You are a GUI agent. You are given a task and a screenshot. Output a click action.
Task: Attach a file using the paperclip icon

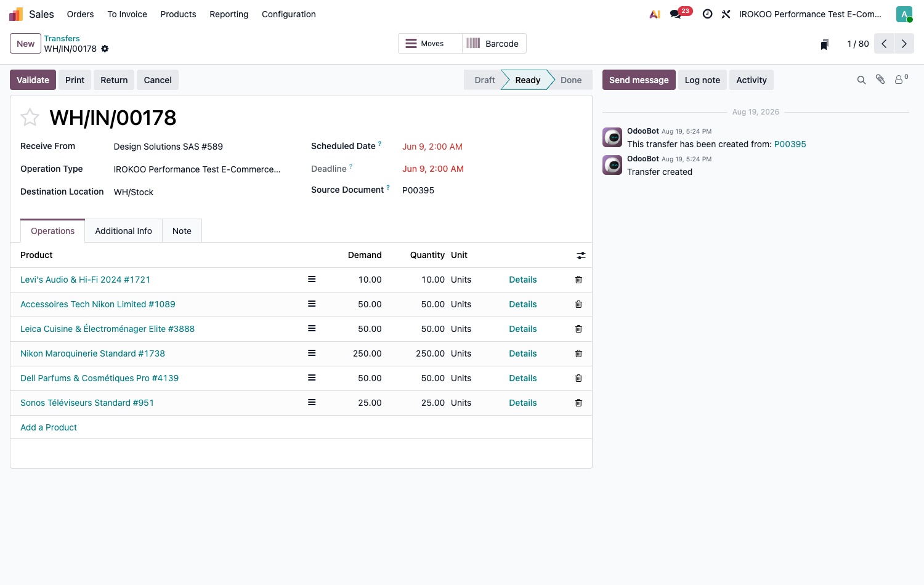[x=880, y=79]
